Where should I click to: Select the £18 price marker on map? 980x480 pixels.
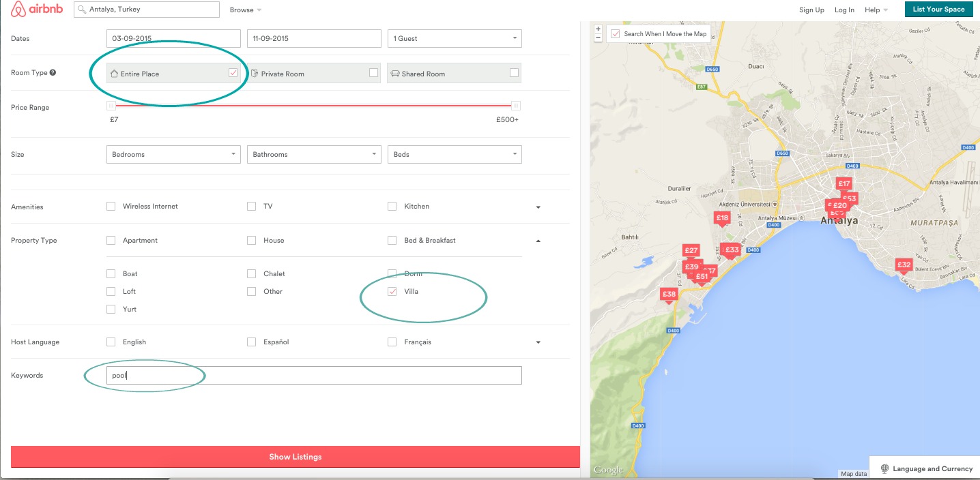click(722, 218)
